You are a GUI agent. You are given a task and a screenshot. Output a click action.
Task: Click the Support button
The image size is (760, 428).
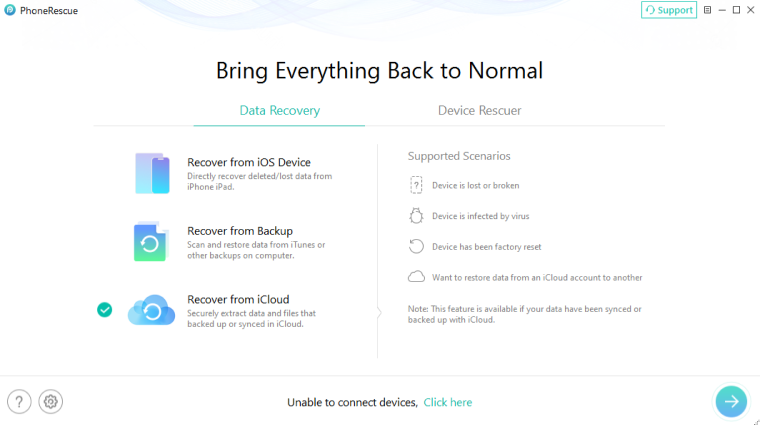coord(669,10)
